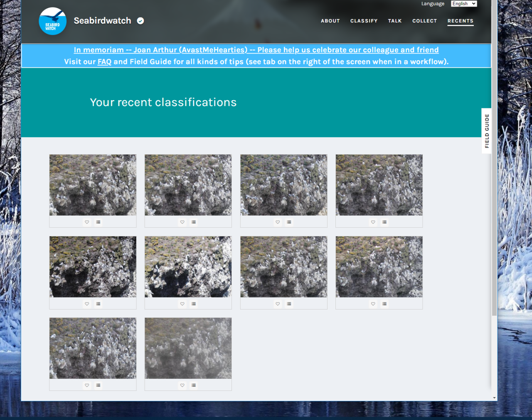This screenshot has height=420, width=532.
Task: Go to the CLASSIFY page
Action: click(x=364, y=21)
